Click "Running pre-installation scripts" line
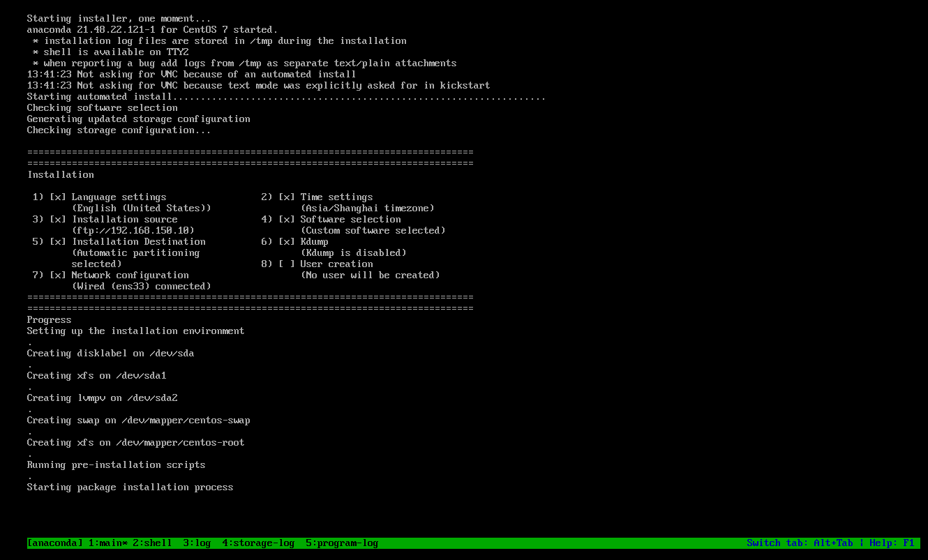Screen dimensions: 928x560 pyautogui.click(x=117, y=465)
